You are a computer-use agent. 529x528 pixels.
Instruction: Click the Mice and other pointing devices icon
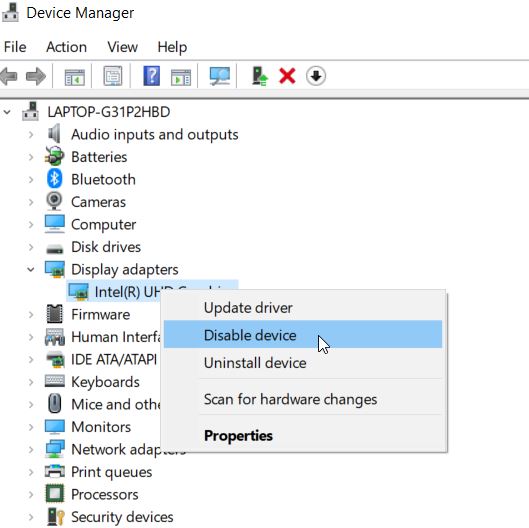click(55, 404)
